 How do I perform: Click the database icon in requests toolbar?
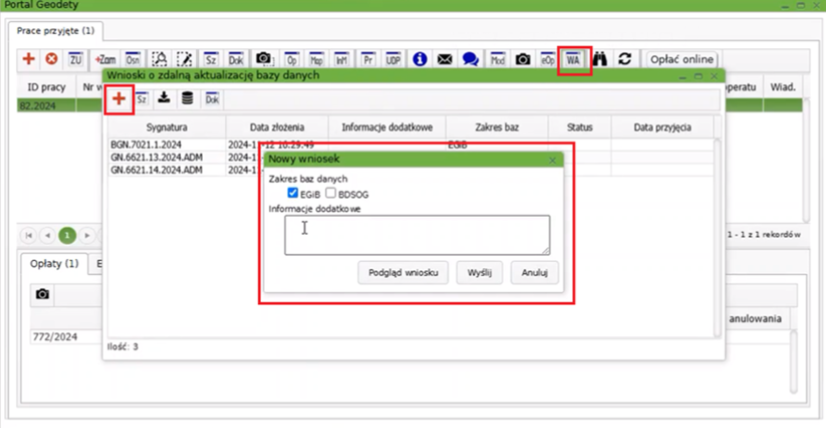(x=187, y=99)
